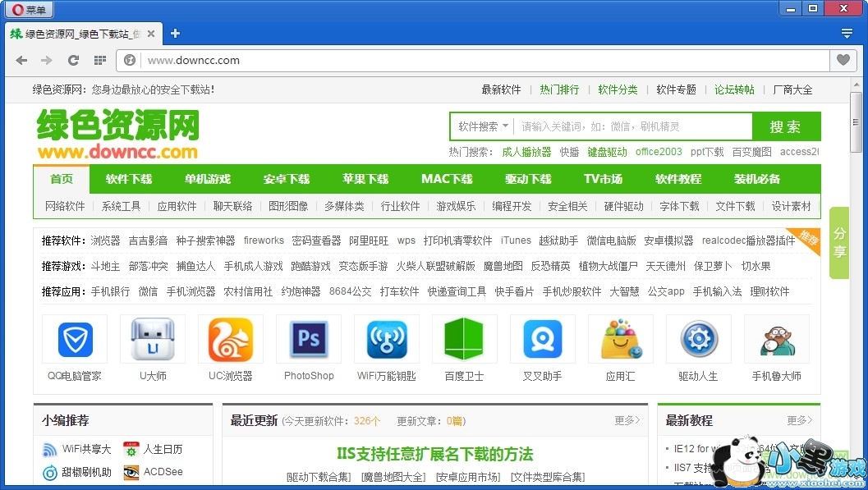Viewport: 868px width, 490px height.
Task: Expand the 软件搜索 dropdown
Action: [x=483, y=126]
